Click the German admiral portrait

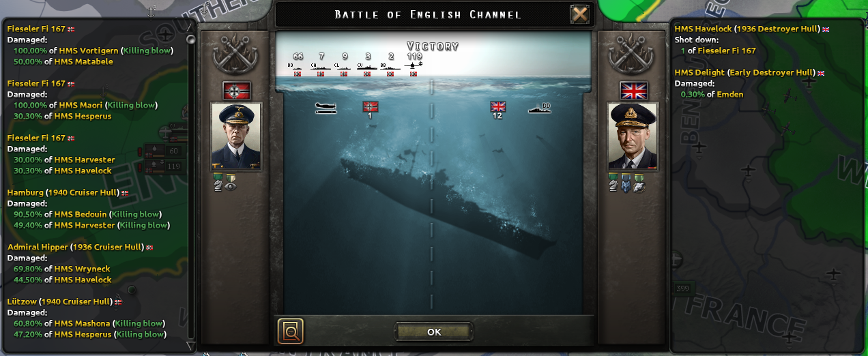click(236, 137)
